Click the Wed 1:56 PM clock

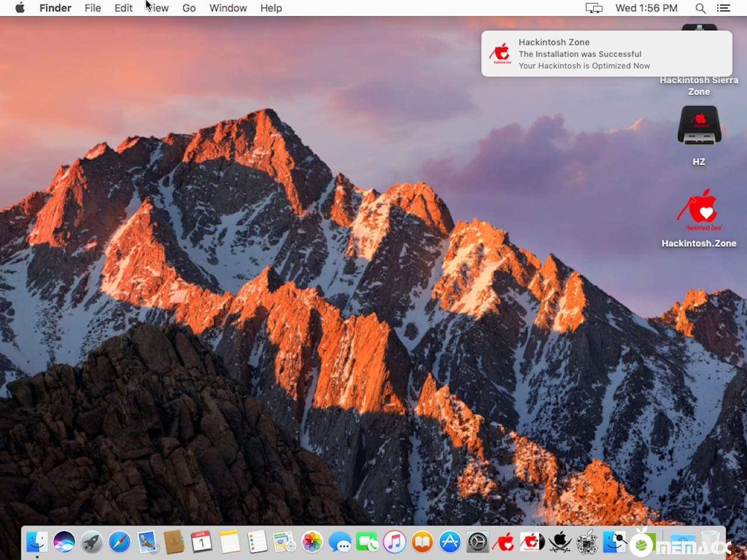pyautogui.click(x=646, y=8)
